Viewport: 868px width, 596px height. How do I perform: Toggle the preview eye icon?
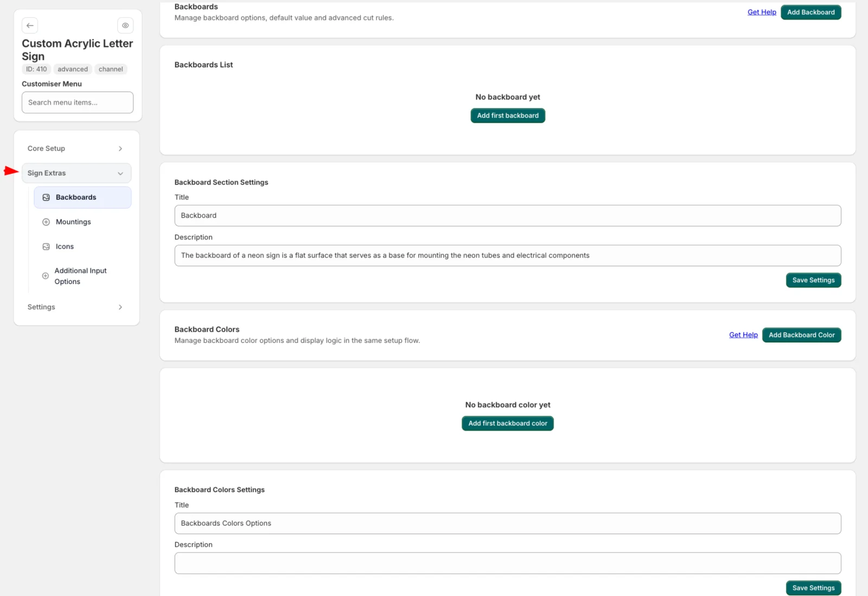coord(125,26)
